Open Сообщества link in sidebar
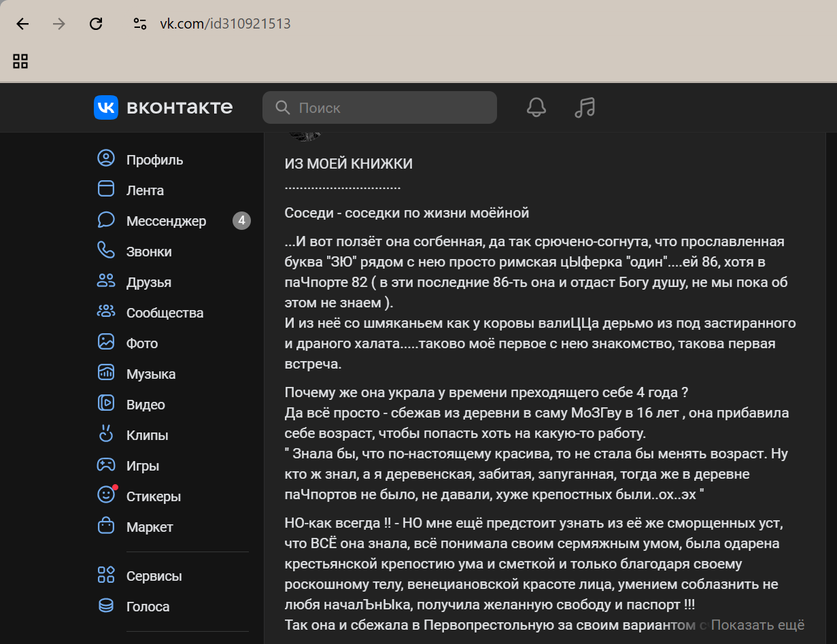 165,313
